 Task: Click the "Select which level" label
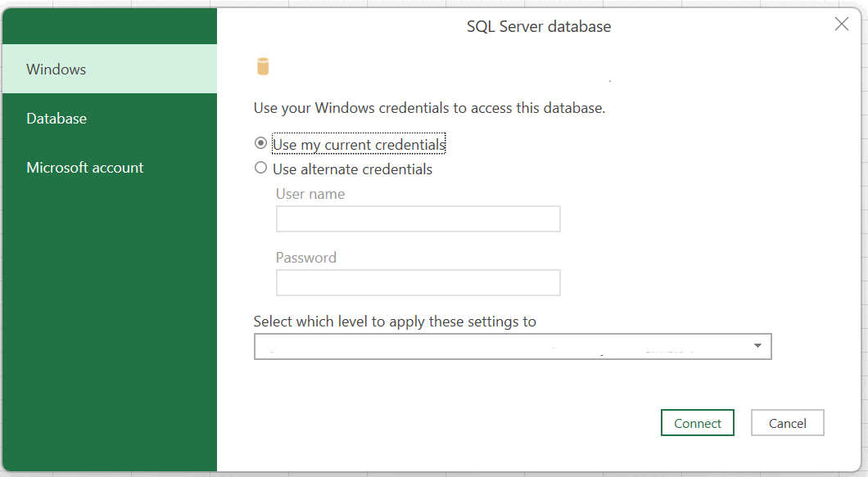[396, 321]
